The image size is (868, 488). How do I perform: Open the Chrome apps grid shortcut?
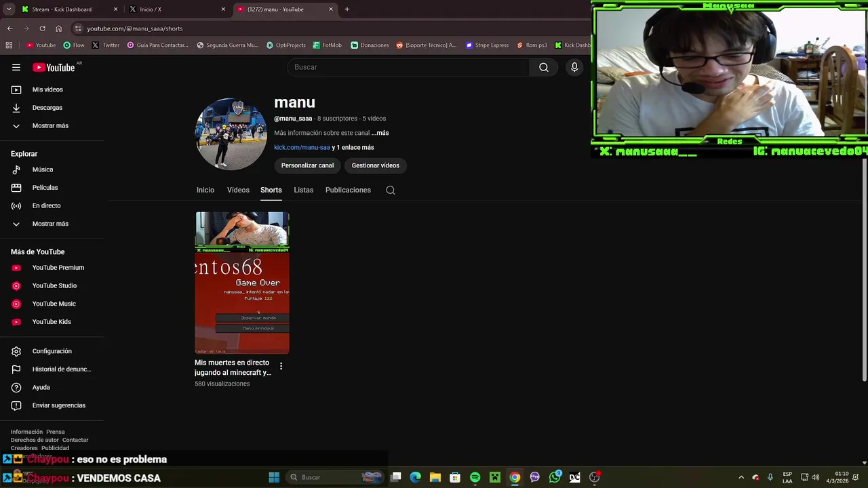(9, 45)
